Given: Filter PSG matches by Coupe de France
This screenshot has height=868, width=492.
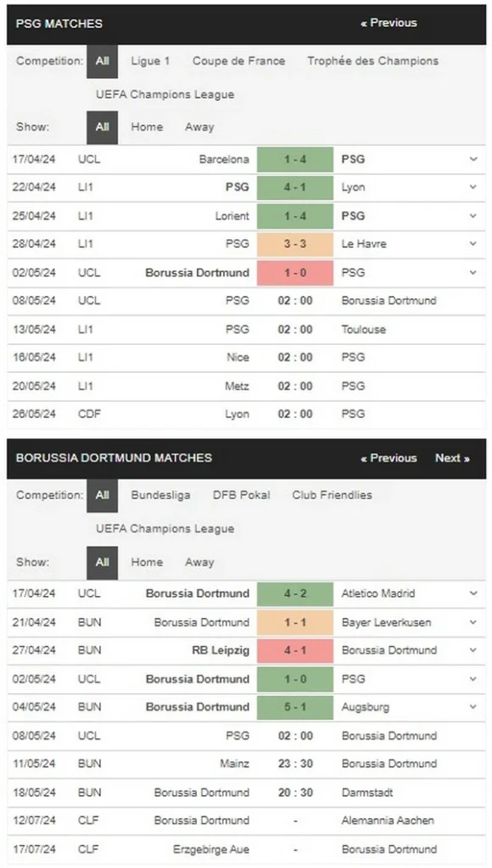Looking at the screenshot, I should (x=239, y=61).
